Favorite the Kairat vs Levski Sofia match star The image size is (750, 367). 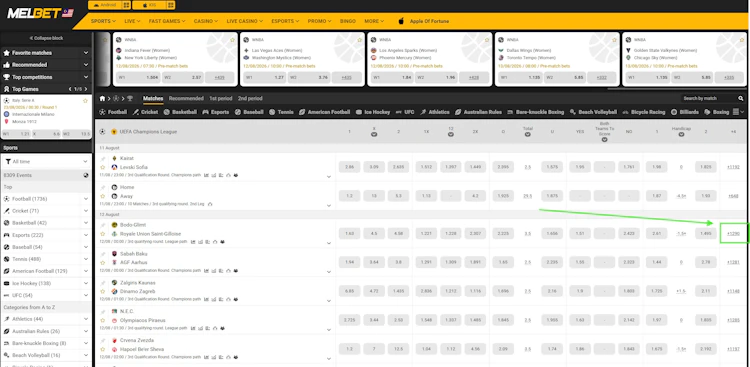tap(102, 167)
